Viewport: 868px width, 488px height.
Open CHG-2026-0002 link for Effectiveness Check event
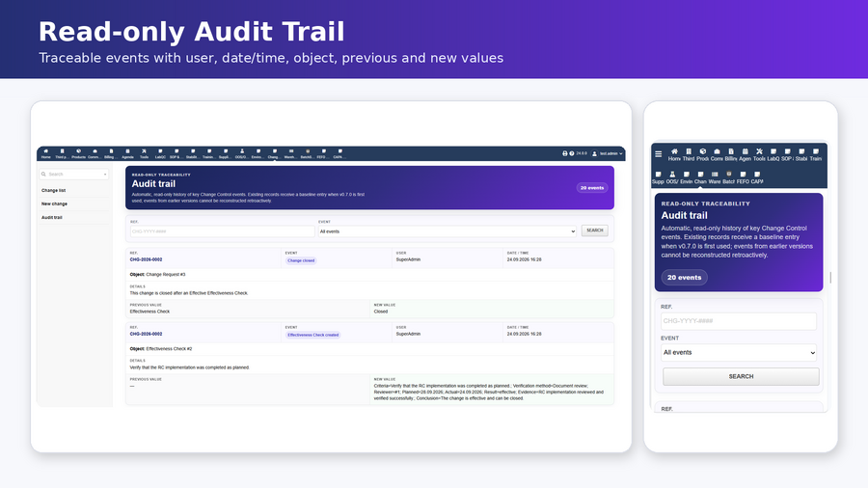pos(147,335)
